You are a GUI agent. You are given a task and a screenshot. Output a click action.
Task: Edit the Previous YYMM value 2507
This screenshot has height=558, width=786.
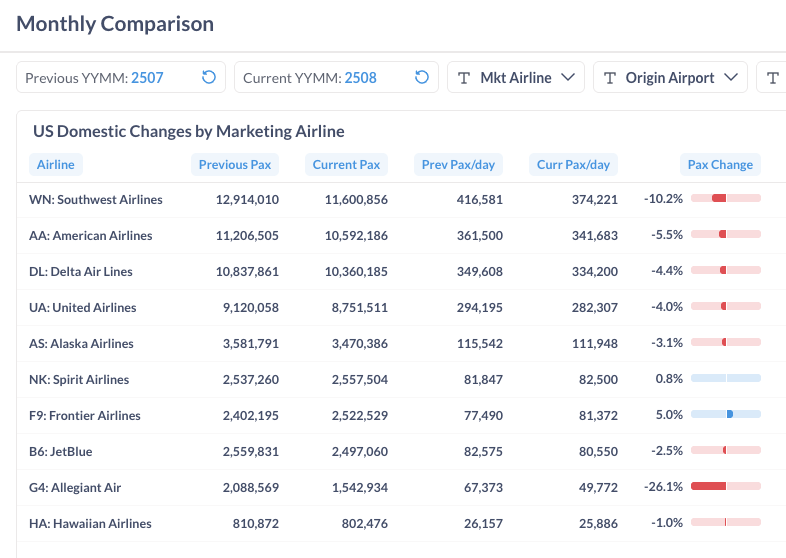[147, 78]
